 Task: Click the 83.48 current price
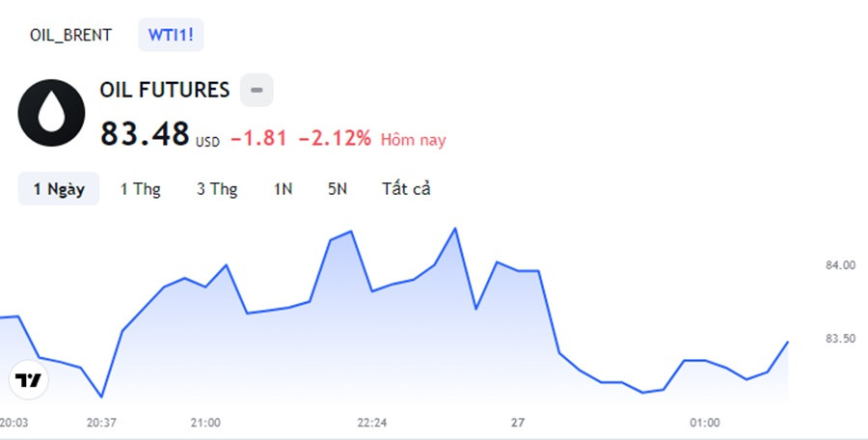(x=145, y=134)
